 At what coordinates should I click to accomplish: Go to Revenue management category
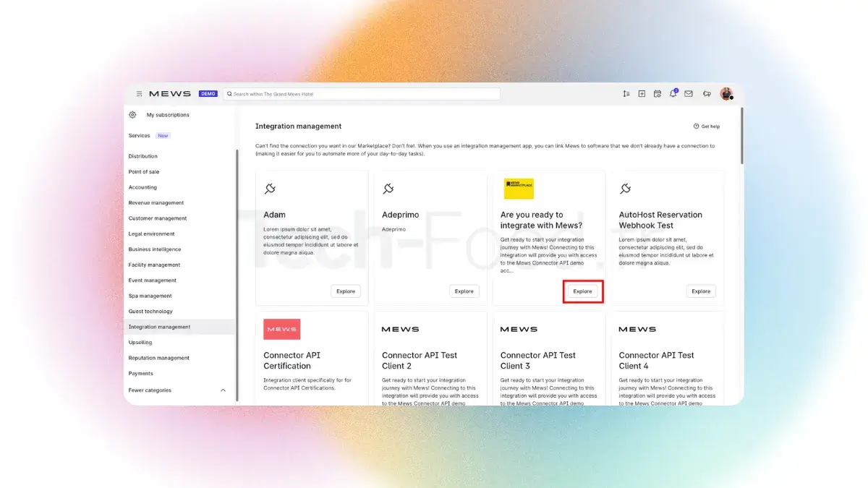pyautogui.click(x=156, y=203)
